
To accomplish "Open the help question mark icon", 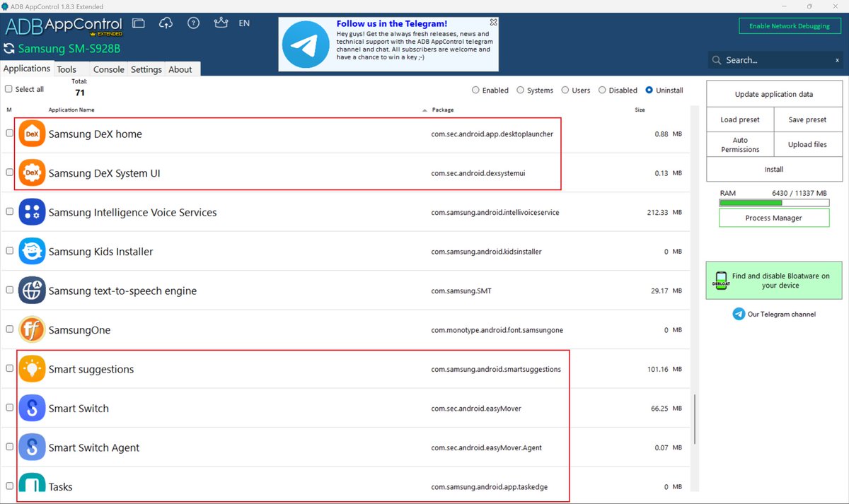I will click(x=193, y=23).
